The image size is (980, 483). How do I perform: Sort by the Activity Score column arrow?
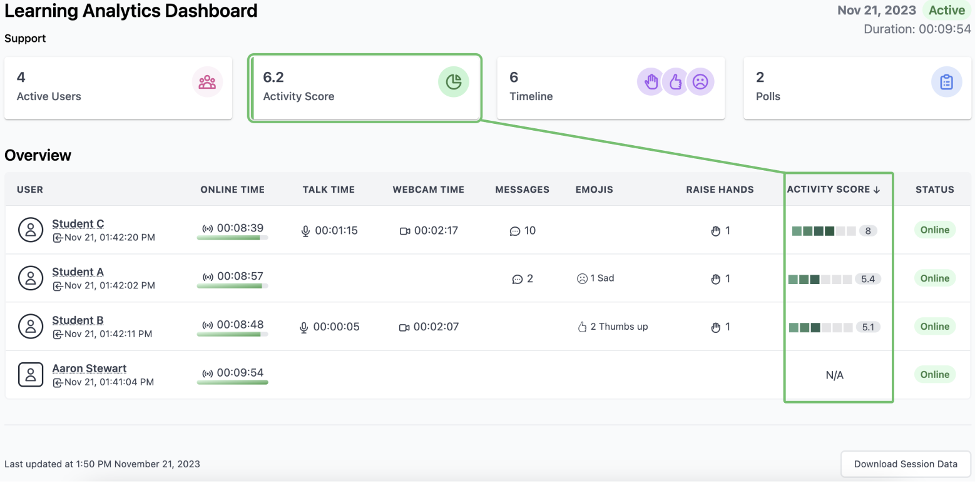[877, 190]
